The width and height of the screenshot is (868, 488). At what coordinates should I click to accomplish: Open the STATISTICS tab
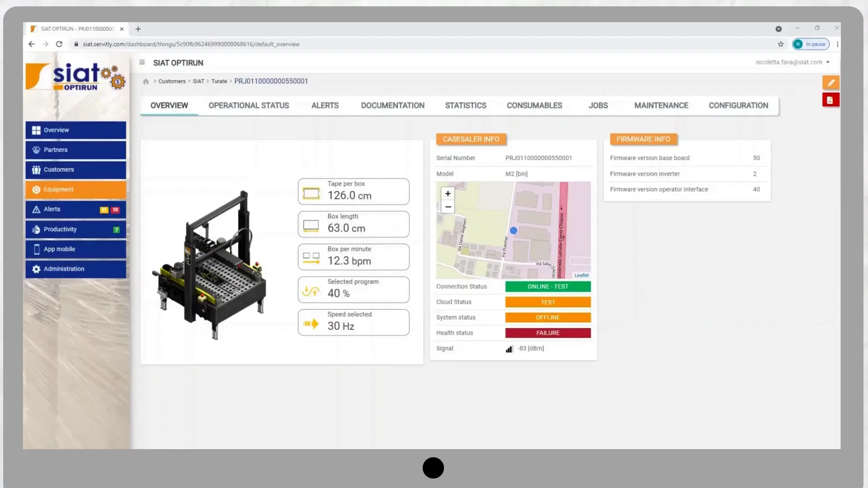click(x=466, y=105)
